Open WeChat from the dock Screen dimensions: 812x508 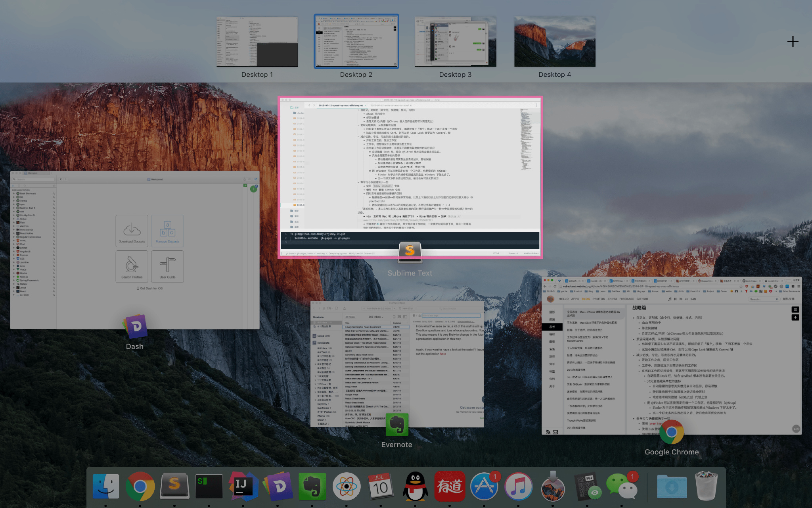(621, 487)
